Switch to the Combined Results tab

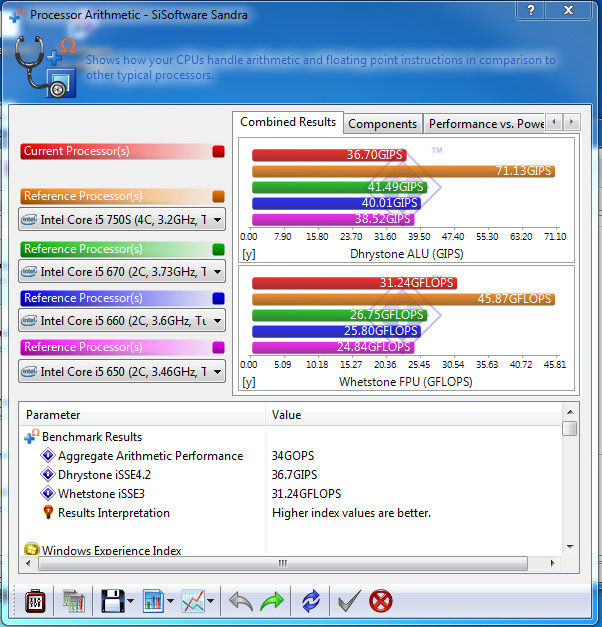click(x=288, y=122)
